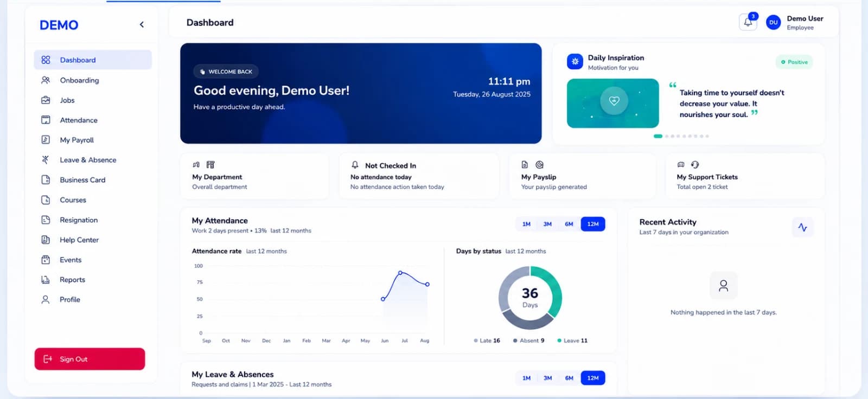Click the Absent 9 legend entry
The width and height of the screenshot is (868, 399).
[x=529, y=340]
